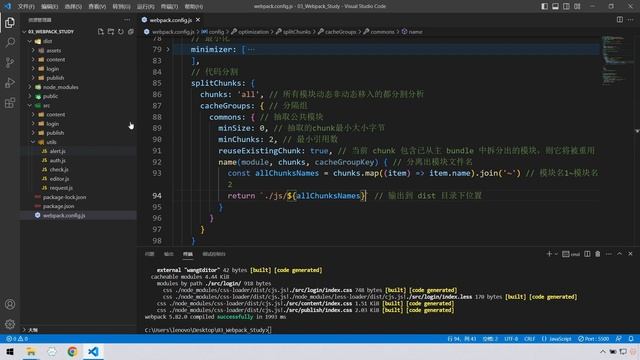Select the cmd terminal instance
640x360 pixels.
pos(571,254)
